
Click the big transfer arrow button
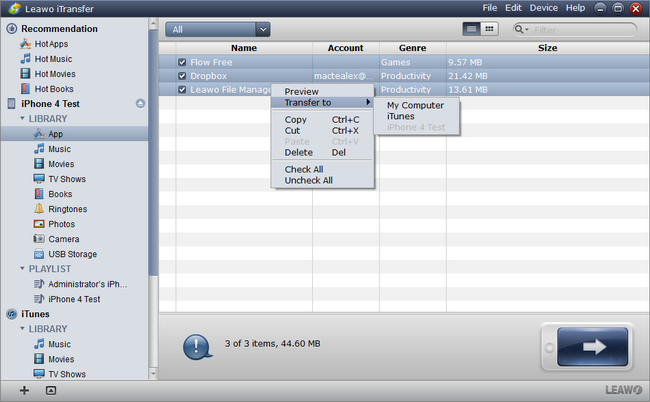(592, 346)
